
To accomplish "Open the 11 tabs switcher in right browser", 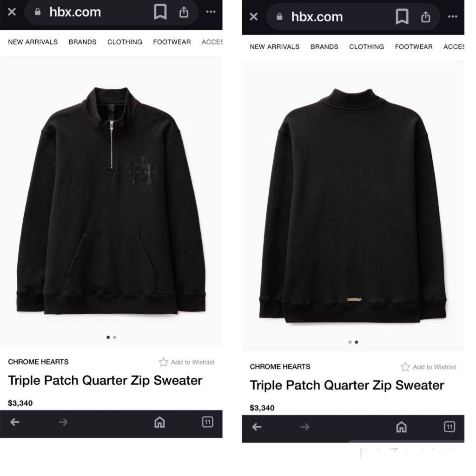I will [x=450, y=427].
